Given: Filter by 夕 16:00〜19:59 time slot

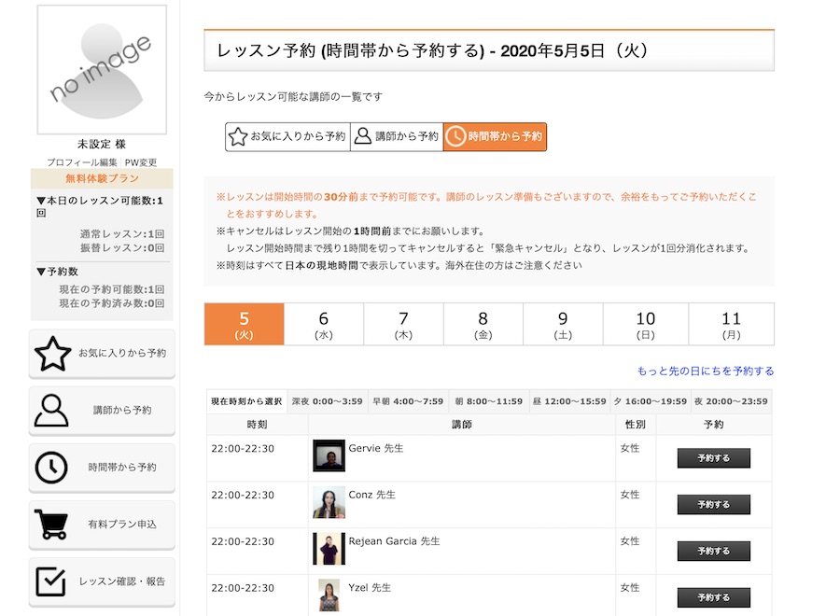Looking at the screenshot, I should coord(649,401).
